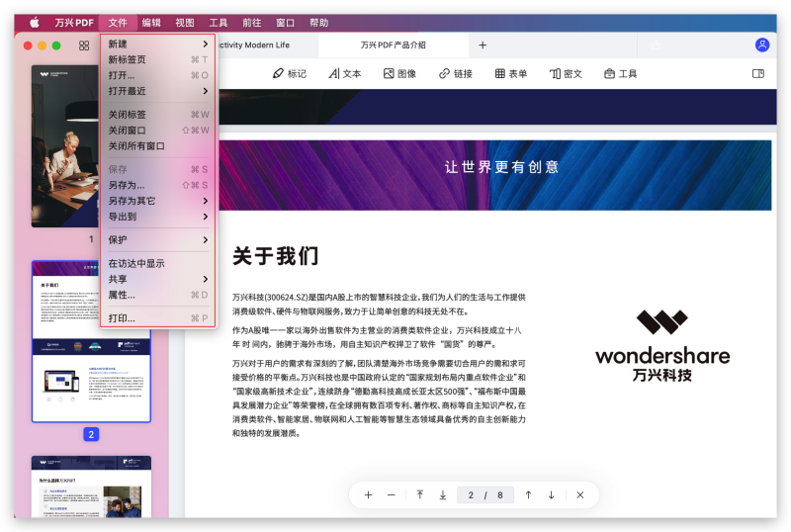Viewport: 791px width, 532px height.
Task: Zoom out with the minus icon
Action: 391,495
